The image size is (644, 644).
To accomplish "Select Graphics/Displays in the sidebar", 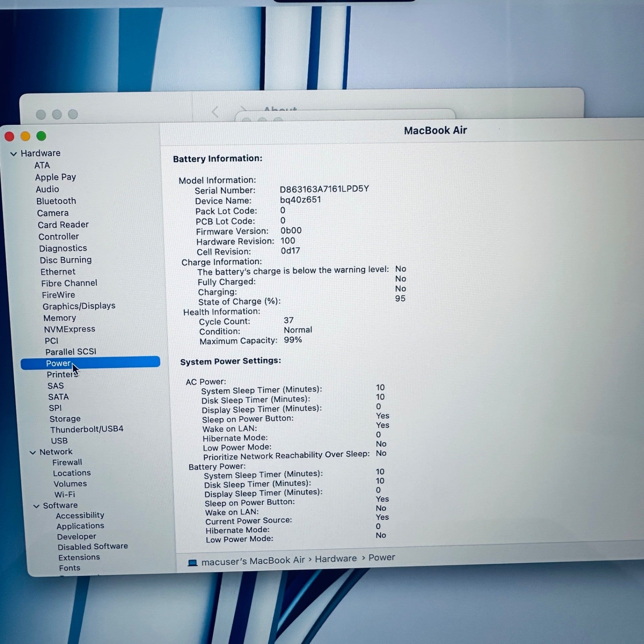I will coord(79,306).
